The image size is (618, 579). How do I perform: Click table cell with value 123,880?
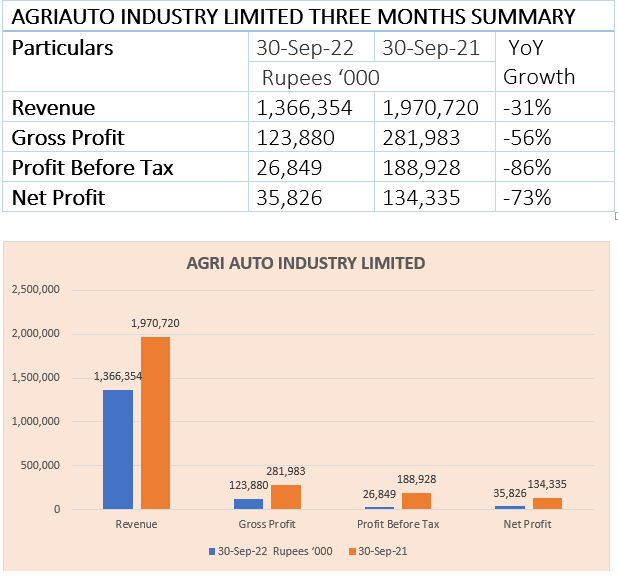click(311, 137)
